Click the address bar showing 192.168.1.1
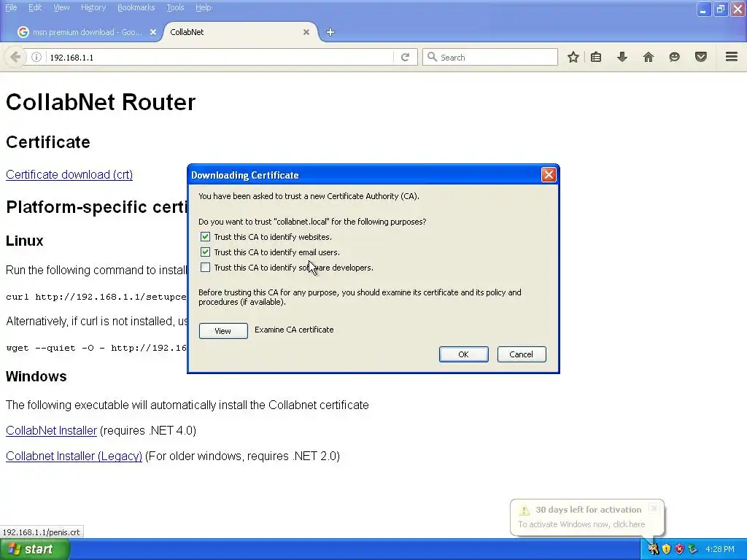 point(220,57)
